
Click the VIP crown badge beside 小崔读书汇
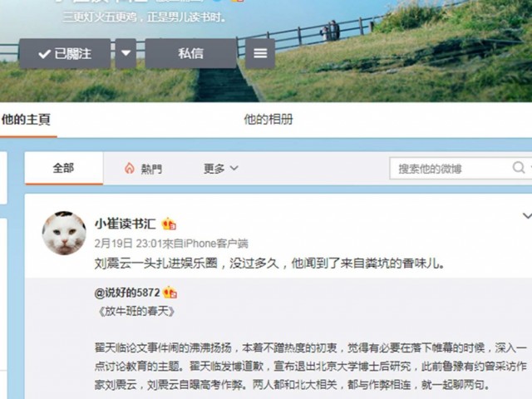[x=169, y=224]
